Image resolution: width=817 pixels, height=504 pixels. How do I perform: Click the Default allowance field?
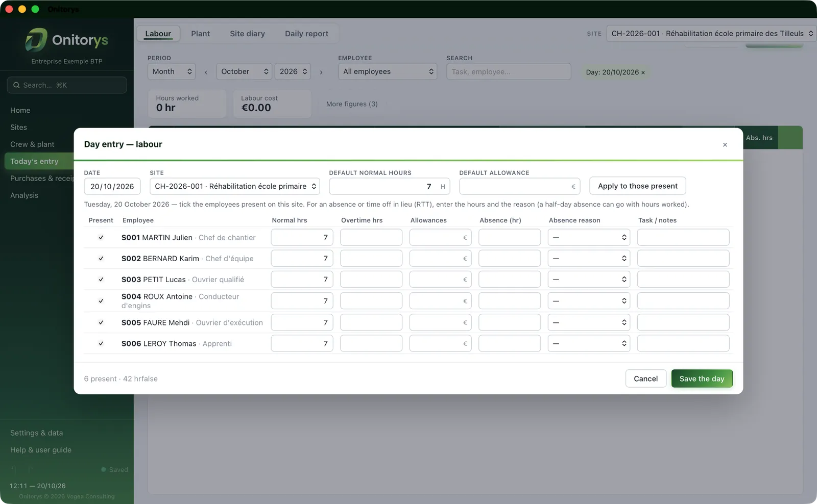click(520, 186)
